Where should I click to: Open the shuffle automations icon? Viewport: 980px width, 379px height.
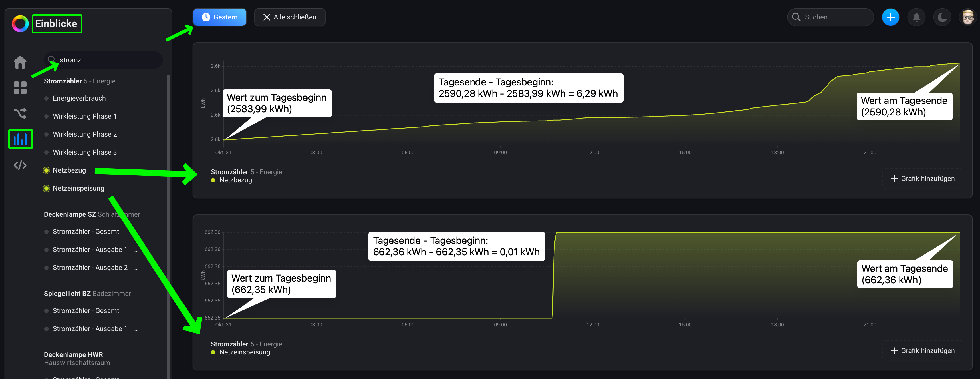(20, 113)
